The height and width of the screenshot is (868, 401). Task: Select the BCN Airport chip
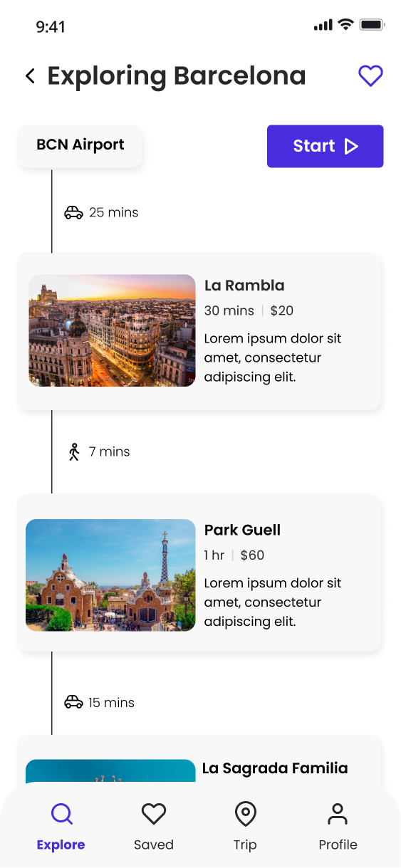(x=80, y=147)
